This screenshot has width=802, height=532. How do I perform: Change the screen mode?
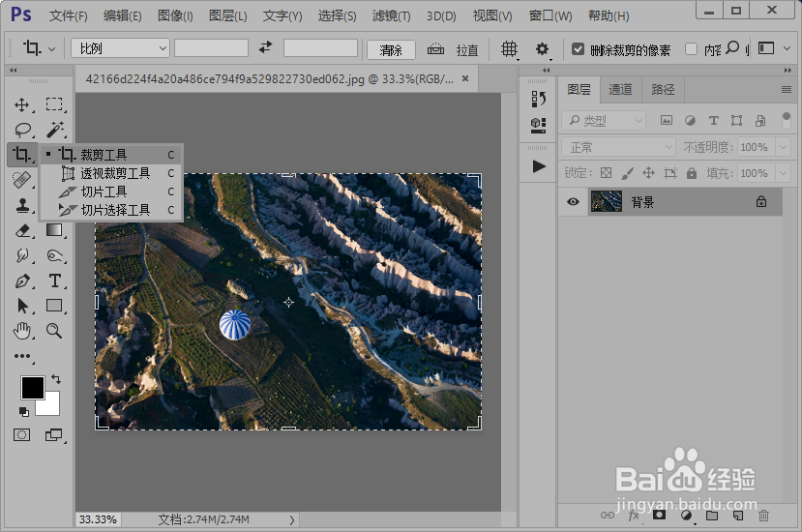[54, 435]
